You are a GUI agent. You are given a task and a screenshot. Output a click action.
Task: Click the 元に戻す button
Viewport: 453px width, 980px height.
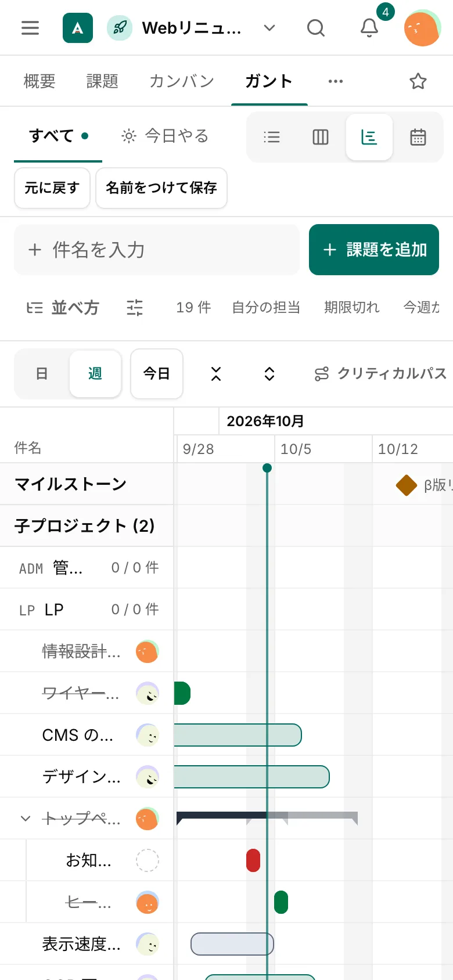click(52, 188)
